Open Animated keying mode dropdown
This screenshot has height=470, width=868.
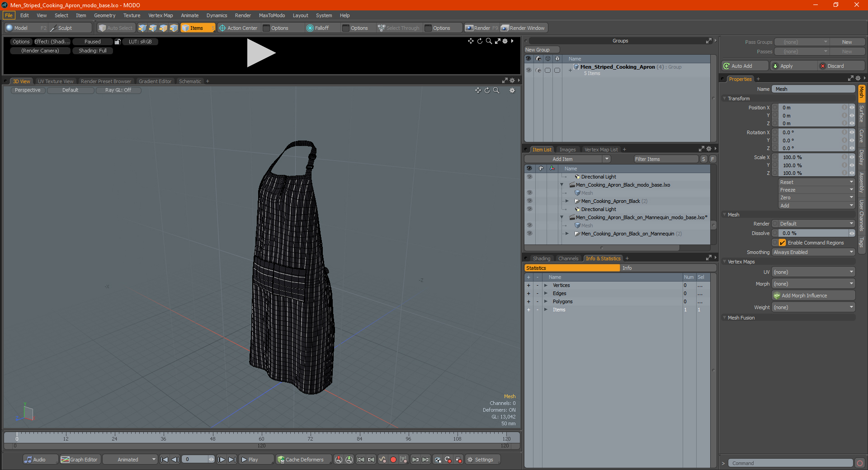pyautogui.click(x=130, y=460)
